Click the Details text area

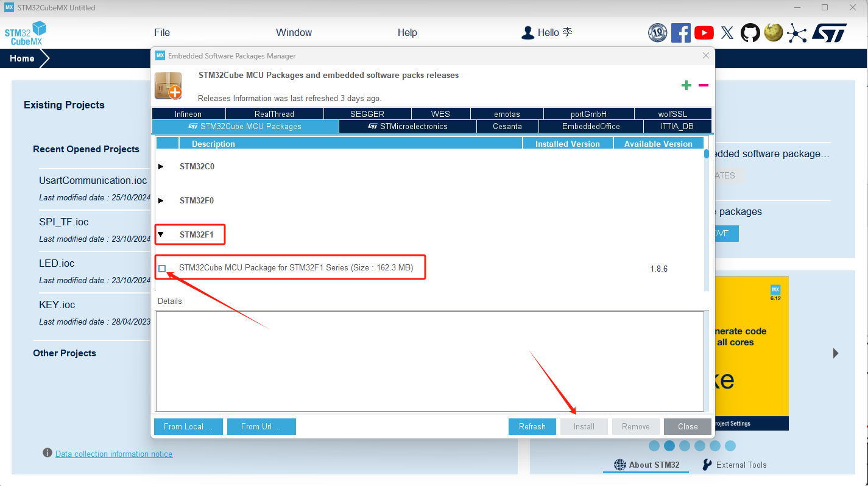point(429,362)
